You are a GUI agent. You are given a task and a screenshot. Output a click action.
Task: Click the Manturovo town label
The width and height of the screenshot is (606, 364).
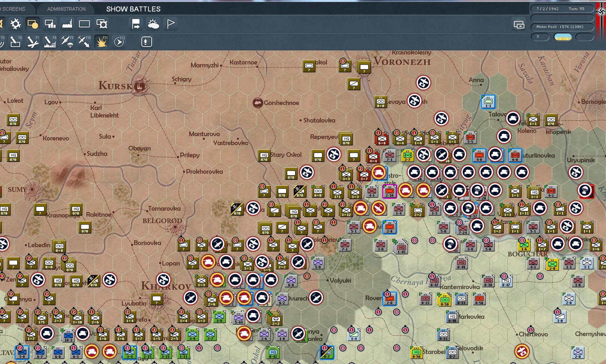pos(204,134)
